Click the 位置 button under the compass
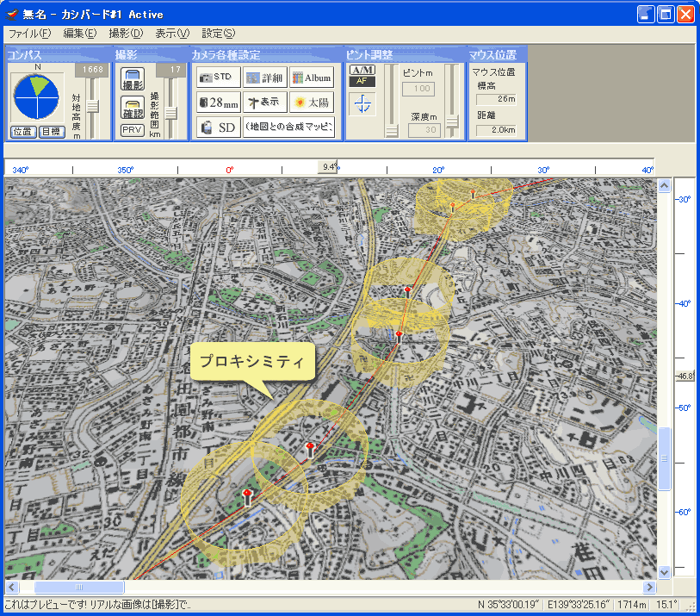Screen dimensions: 700x616 [x=23, y=131]
